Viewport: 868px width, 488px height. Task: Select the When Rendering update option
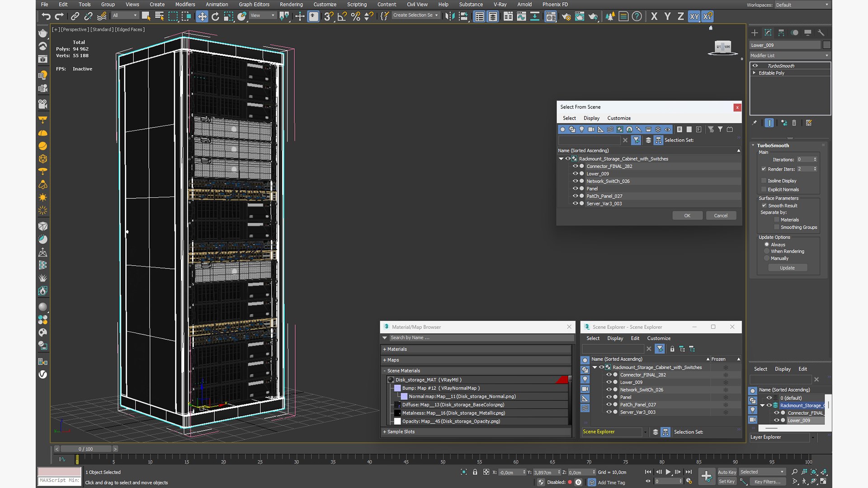coord(767,251)
